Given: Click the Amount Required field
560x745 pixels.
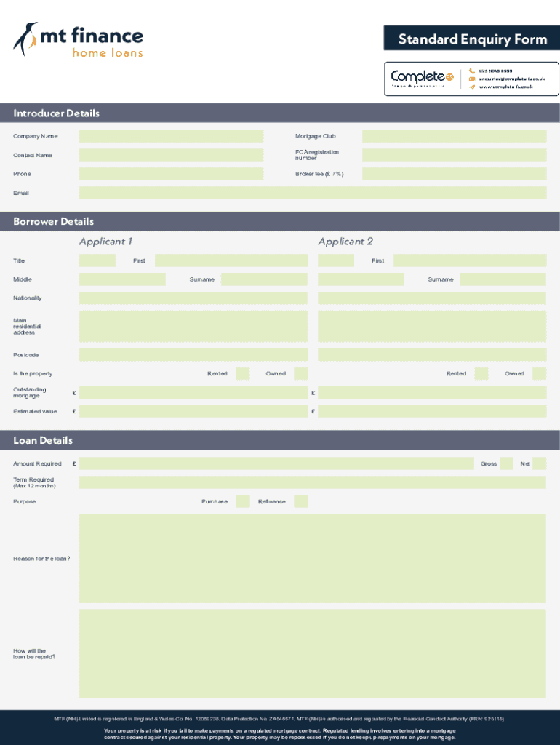Looking at the screenshot, I should coord(276,463).
